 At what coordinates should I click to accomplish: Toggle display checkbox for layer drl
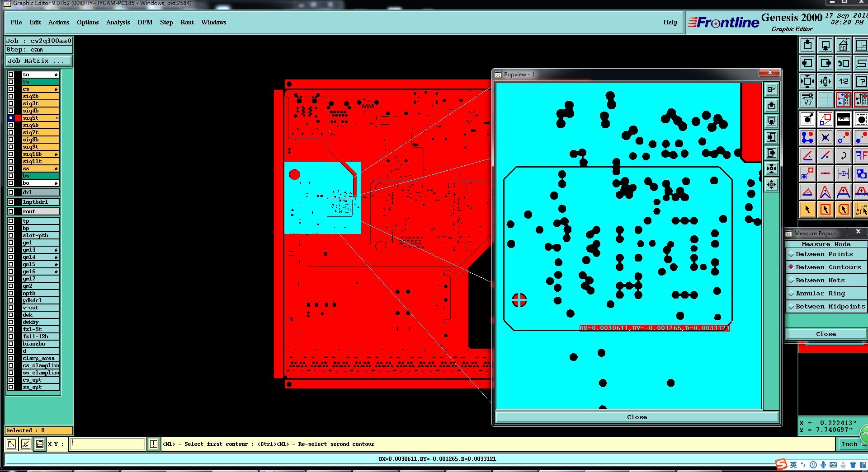pos(11,192)
